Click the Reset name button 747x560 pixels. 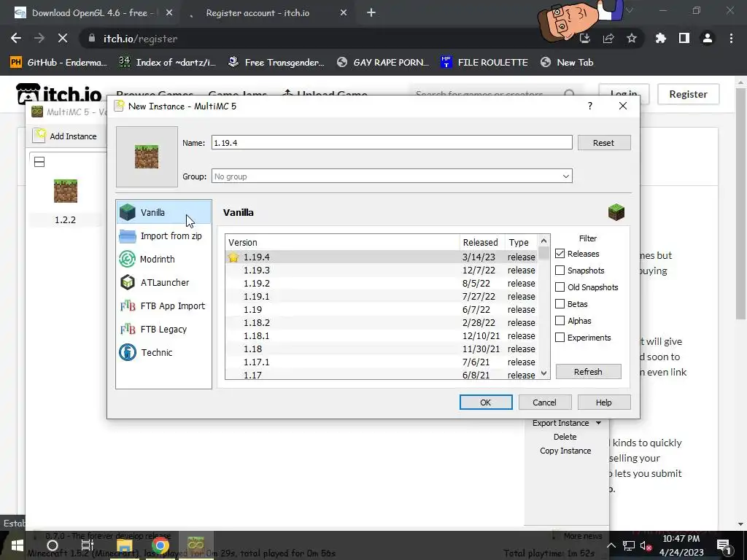pyautogui.click(x=603, y=143)
